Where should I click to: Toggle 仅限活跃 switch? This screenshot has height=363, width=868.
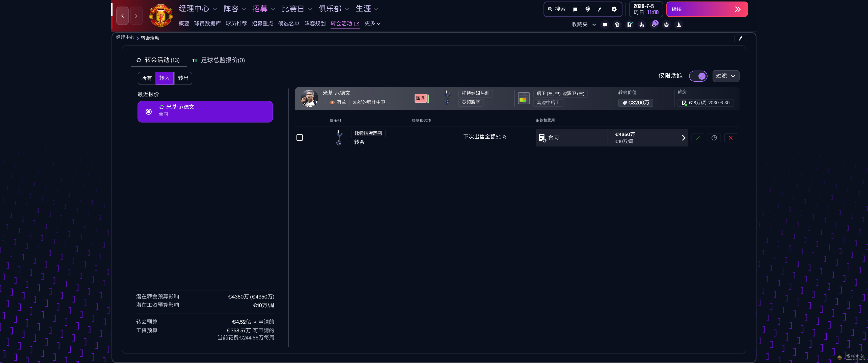pyautogui.click(x=698, y=76)
